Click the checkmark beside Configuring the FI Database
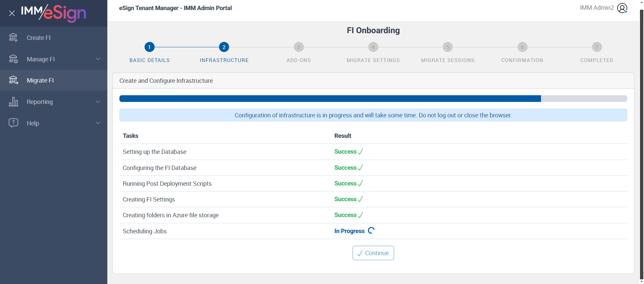Screen dimensions: 644x284 (x=360, y=168)
